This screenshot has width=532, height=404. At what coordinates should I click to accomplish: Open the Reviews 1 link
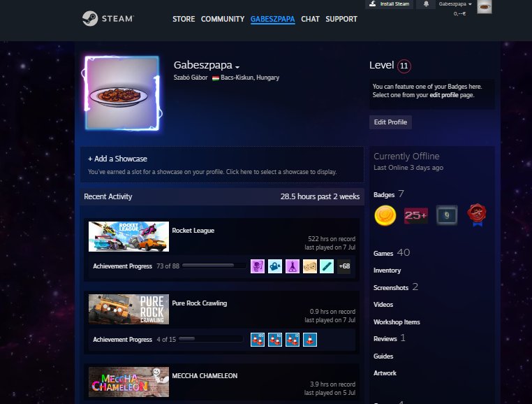tap(389, 338)
